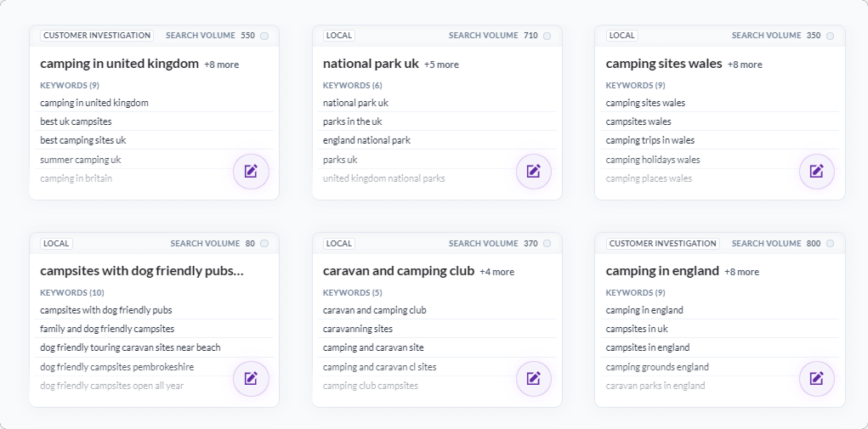This screenshot has width=868, height=429.
Task: Select keyword dog friendly campsites pembrokeshire
Action: (116, 367)
